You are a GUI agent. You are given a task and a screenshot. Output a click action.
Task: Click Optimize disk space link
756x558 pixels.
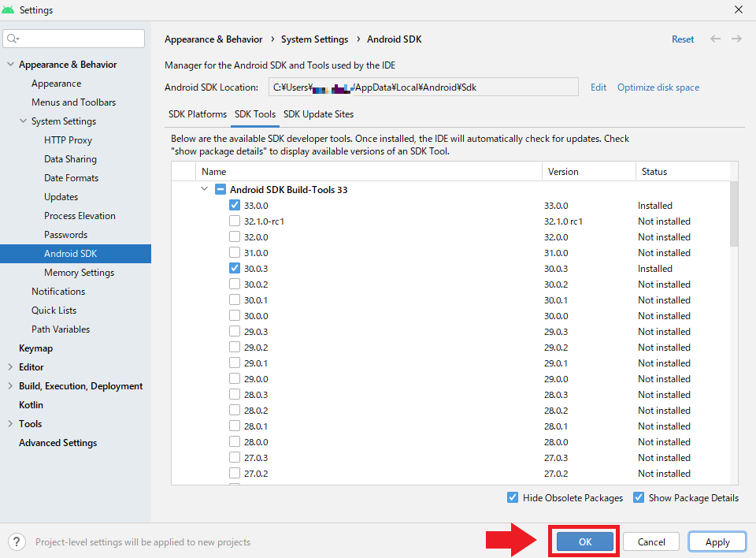[x=658, y=87]
